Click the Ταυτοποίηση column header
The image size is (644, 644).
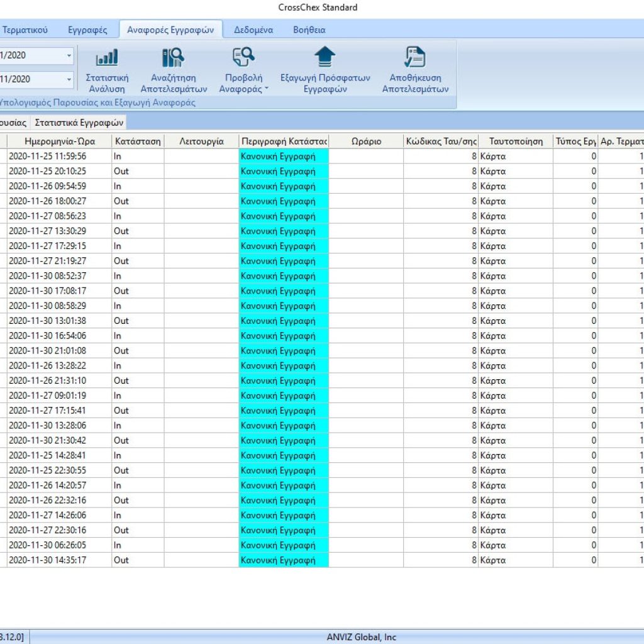pyautogui.click(x=516, y=142)
